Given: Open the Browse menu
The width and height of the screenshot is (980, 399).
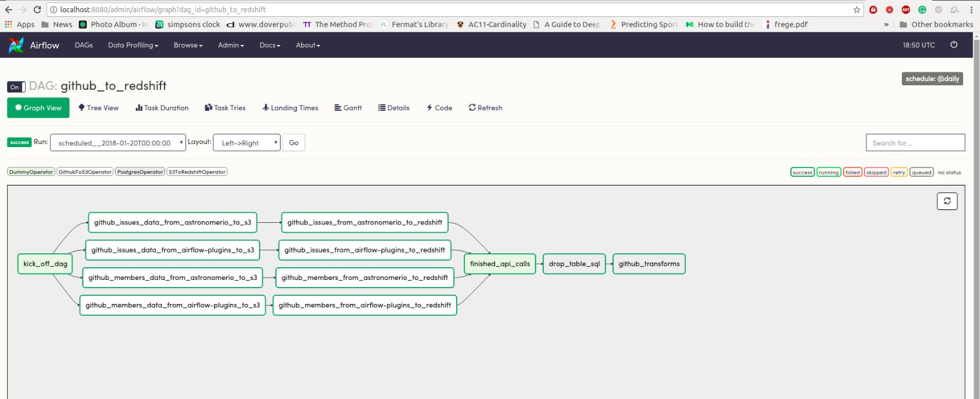Looking at the screenshot, I should click(188, 45).
